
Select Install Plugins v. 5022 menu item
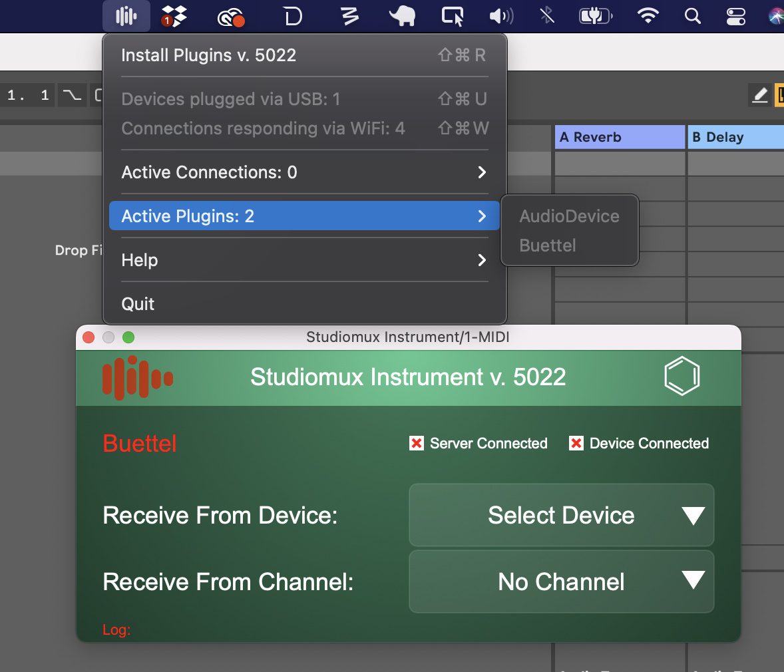(x=304, y=55)
